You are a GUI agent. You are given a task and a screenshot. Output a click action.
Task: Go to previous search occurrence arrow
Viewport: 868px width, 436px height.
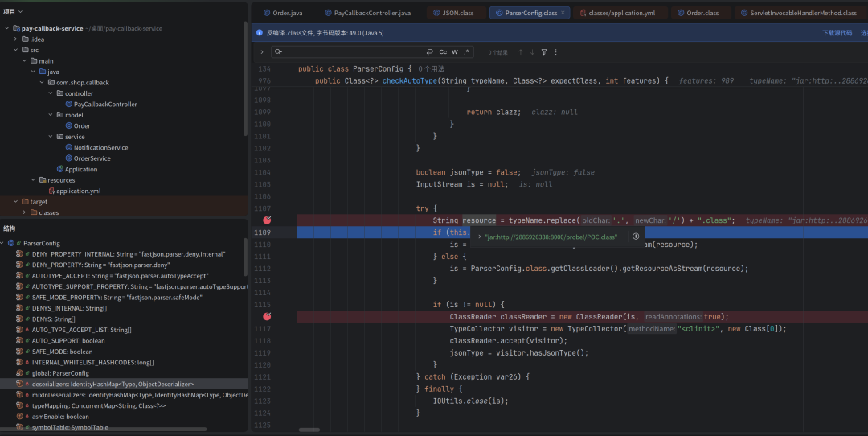[520, 52]
